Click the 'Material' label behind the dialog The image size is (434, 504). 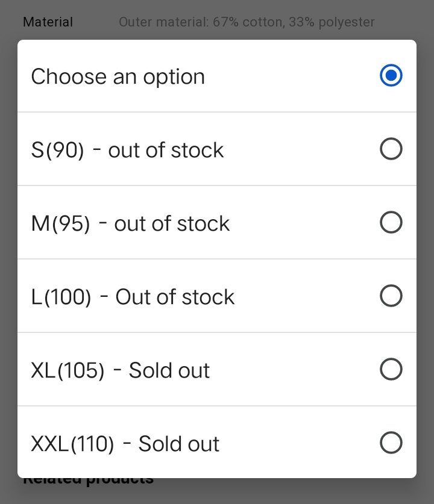[48, 22]
